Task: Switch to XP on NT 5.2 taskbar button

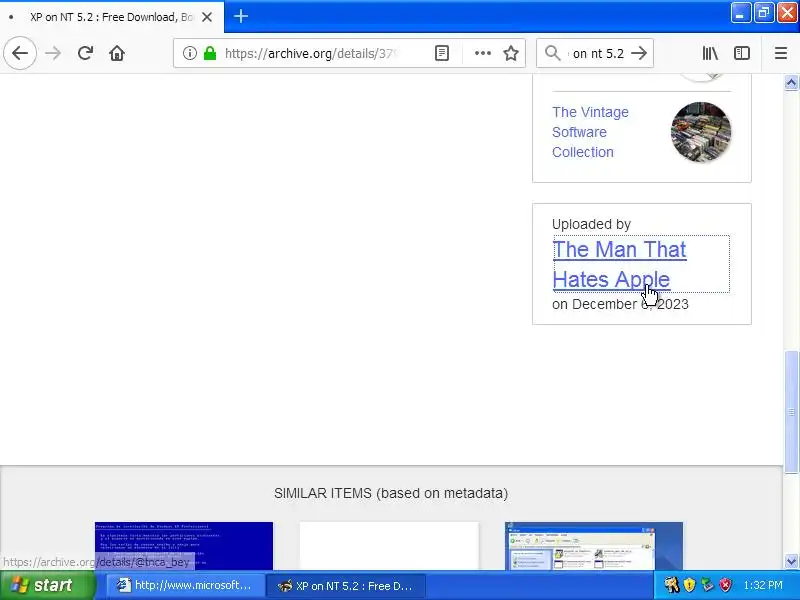Action: tap(346, 585)
